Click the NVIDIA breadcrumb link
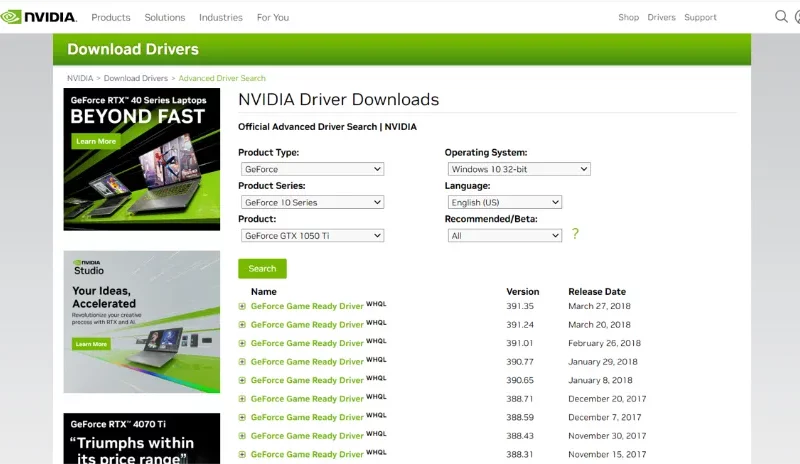 [80, 78]
